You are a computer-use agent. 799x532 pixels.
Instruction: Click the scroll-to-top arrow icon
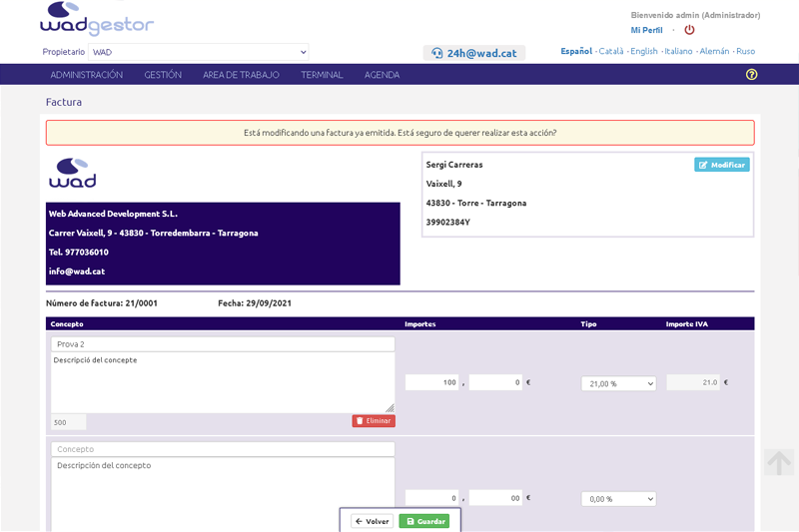click(x=779, y=462)
